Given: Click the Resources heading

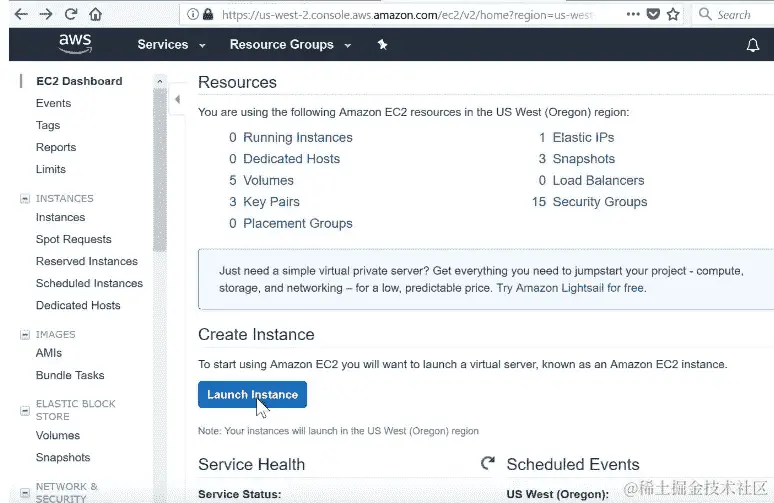Looking at the screenshot, I should (237, 82).
